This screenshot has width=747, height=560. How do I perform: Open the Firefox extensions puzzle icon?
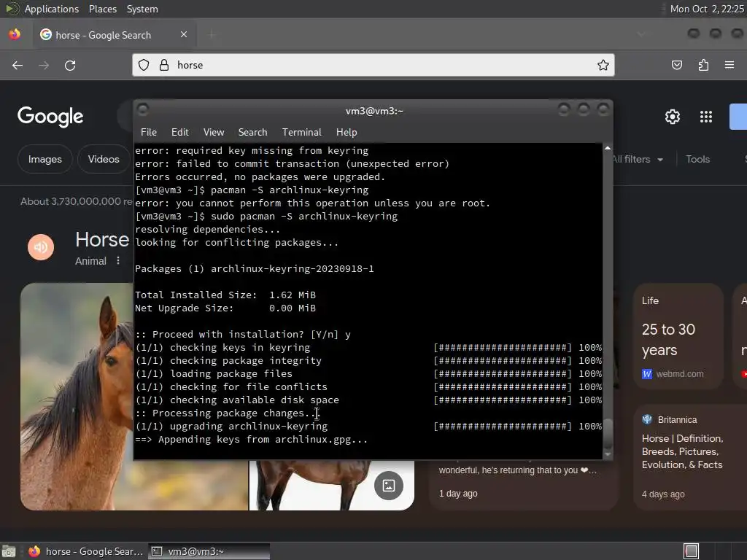pos(703,65)
